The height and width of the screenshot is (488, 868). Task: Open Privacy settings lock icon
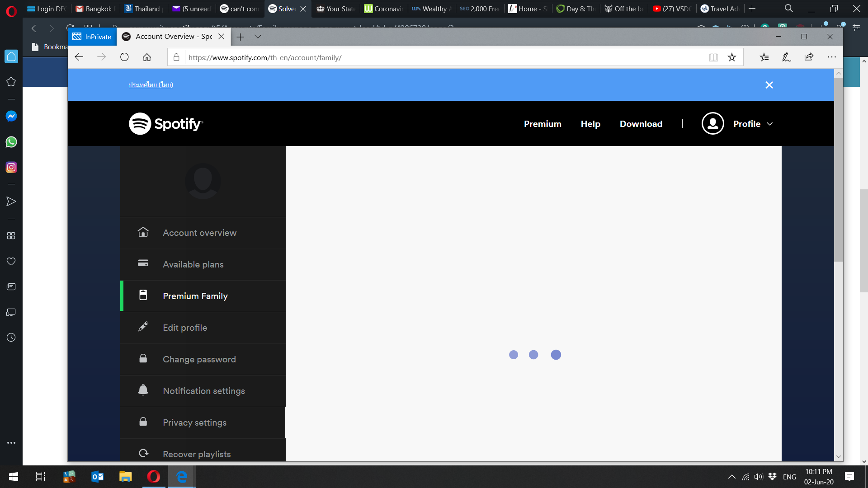pos(143,422)
